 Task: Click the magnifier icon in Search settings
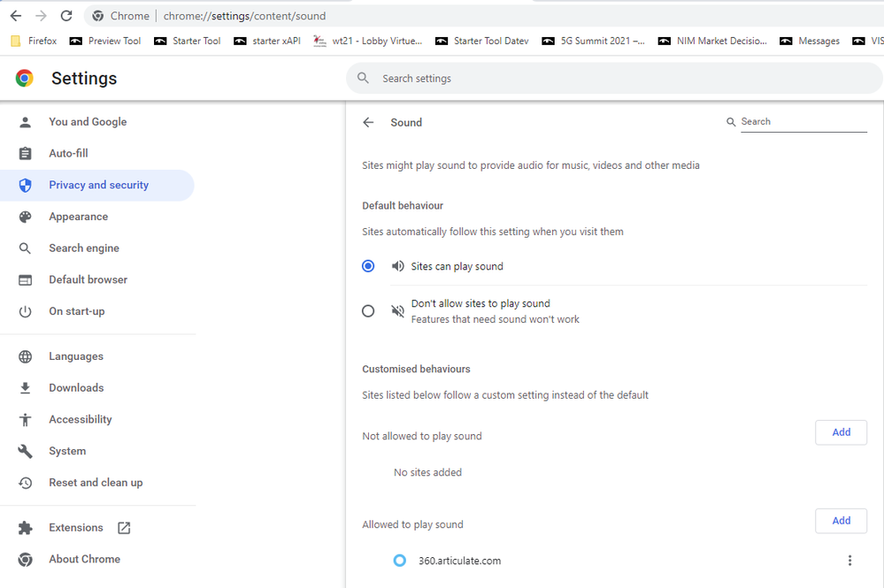pyautogui.click(x=363, y=79)
